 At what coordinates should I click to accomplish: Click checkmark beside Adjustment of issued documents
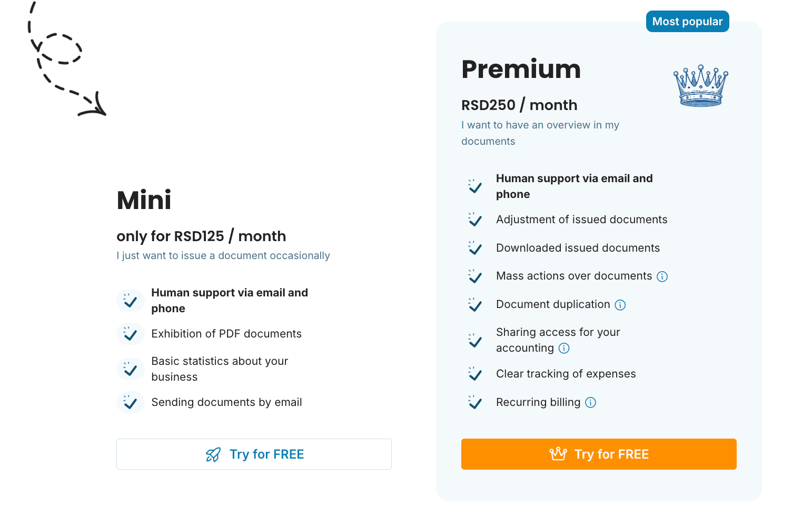pos(475,220)
